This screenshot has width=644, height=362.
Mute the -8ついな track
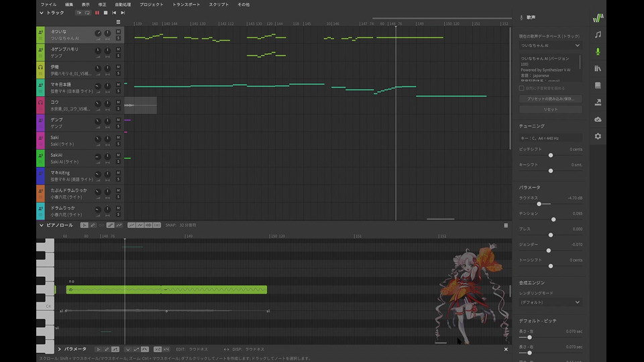(x=118, y=32)
